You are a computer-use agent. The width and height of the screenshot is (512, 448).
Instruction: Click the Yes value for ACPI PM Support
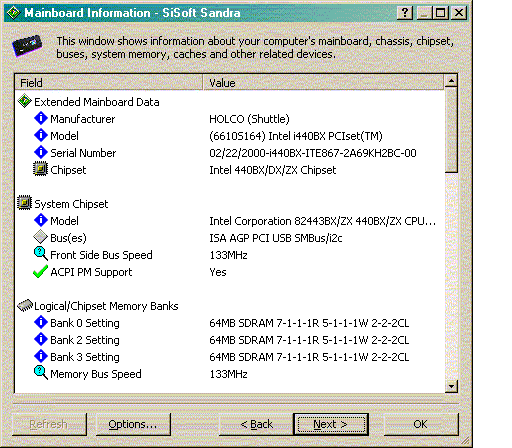[x=218, y=272]
